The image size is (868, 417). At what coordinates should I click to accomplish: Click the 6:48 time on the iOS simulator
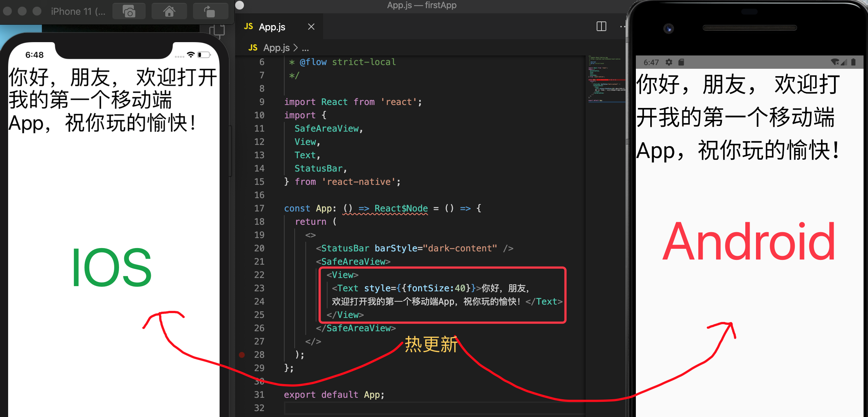pyautogui.click(x=34, y=55)
